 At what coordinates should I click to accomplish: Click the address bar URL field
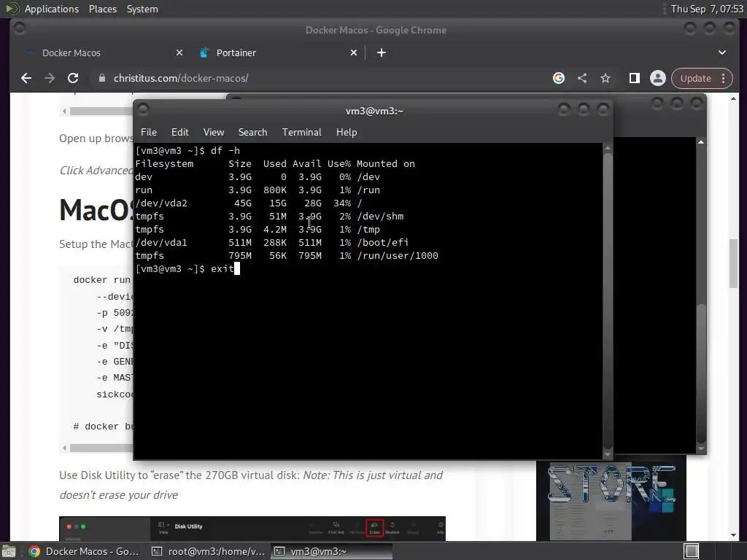(314, 78)
